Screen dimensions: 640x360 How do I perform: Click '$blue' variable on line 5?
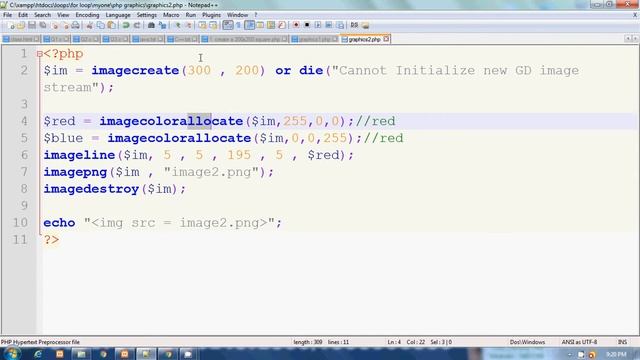click(63, 138)
